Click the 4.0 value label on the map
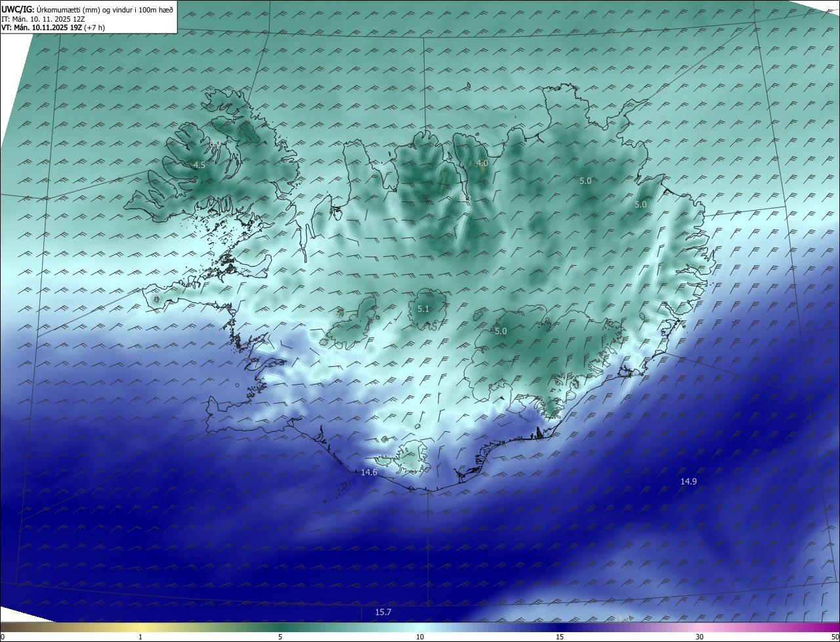Viewport: 840px width, 642px height. [482, 163]
